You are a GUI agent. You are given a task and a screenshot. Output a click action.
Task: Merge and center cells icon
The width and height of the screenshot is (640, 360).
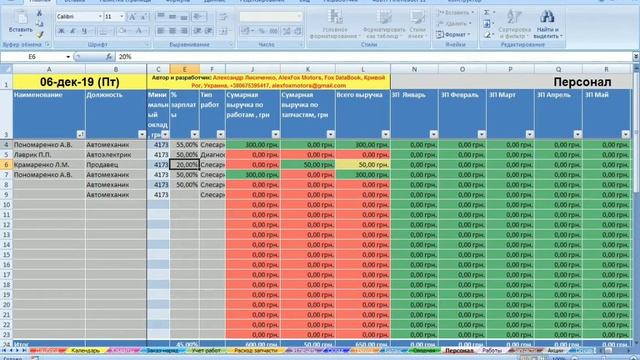tap(224, 31)
